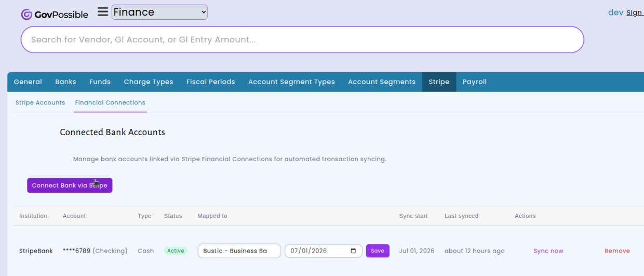Click the Last synced column header

click(462, 216)
